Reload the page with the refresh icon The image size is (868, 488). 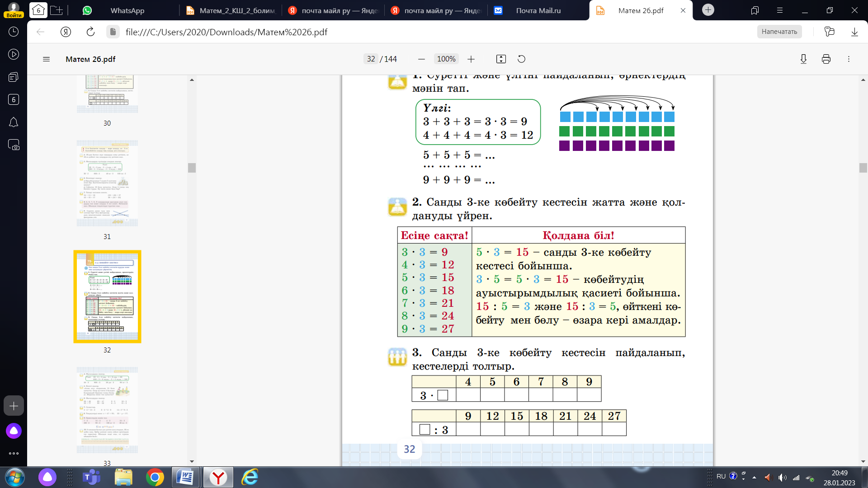[90, 32]
